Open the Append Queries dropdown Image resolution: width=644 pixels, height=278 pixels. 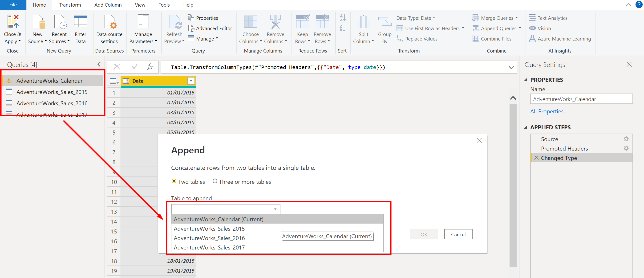(x=497, y=28)
